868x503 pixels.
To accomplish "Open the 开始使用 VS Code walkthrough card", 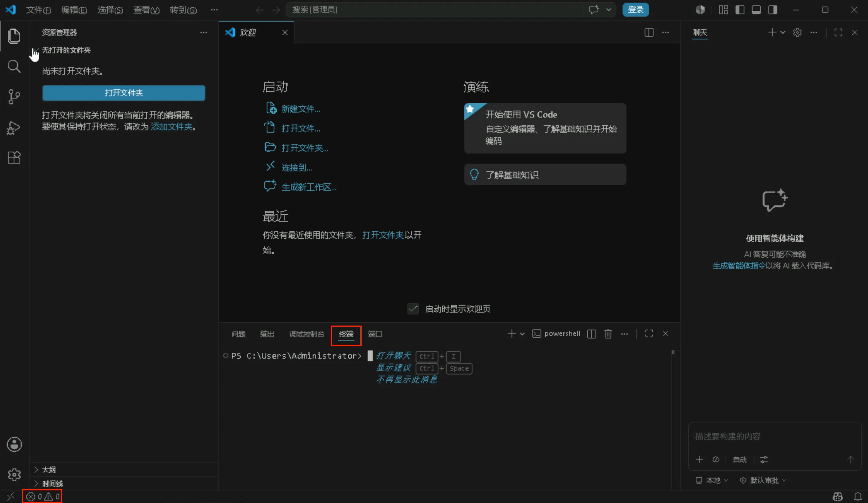I will [x=545, y=128].
